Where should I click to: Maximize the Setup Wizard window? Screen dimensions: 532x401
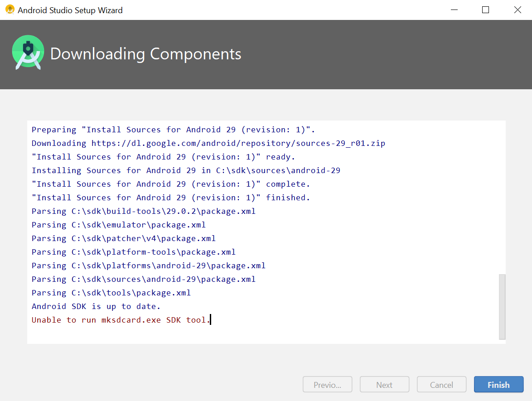coord(485,10)
